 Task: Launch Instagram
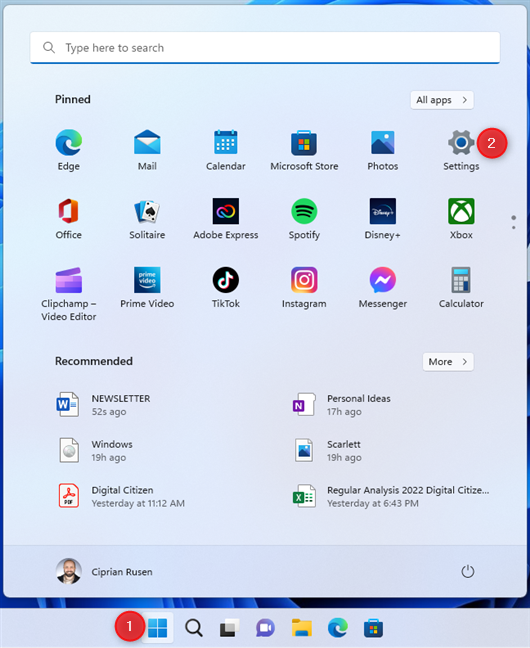coord(304,287)
